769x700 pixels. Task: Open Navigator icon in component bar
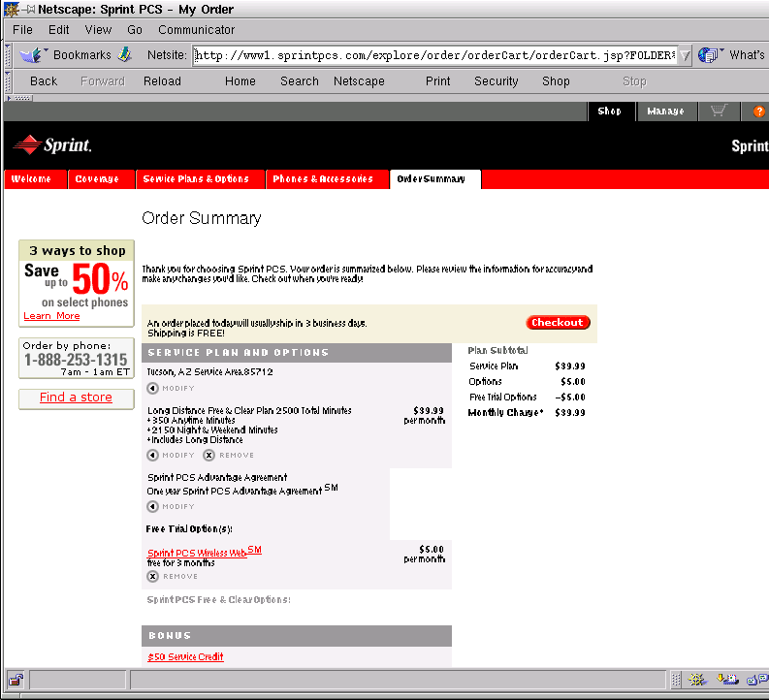click(697, 680)
